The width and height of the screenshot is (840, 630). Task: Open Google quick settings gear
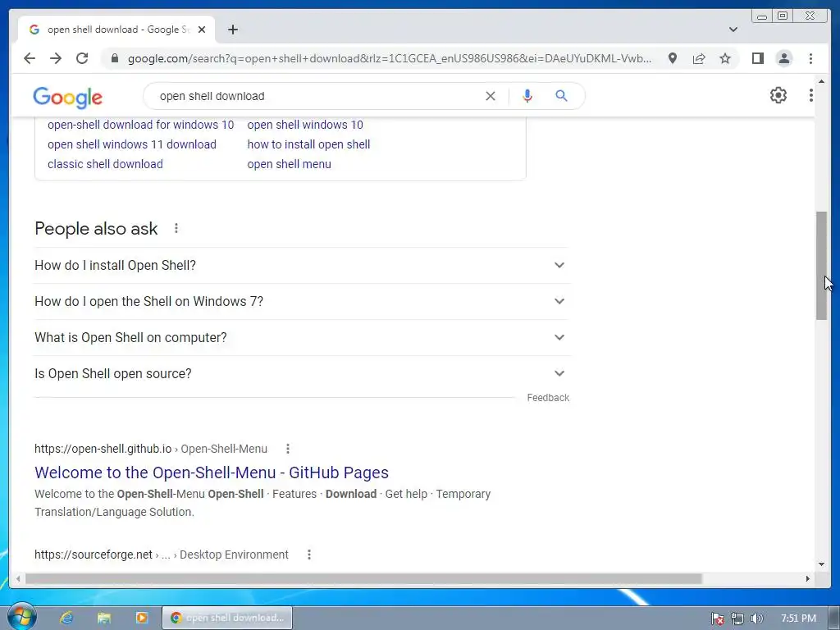778,95
